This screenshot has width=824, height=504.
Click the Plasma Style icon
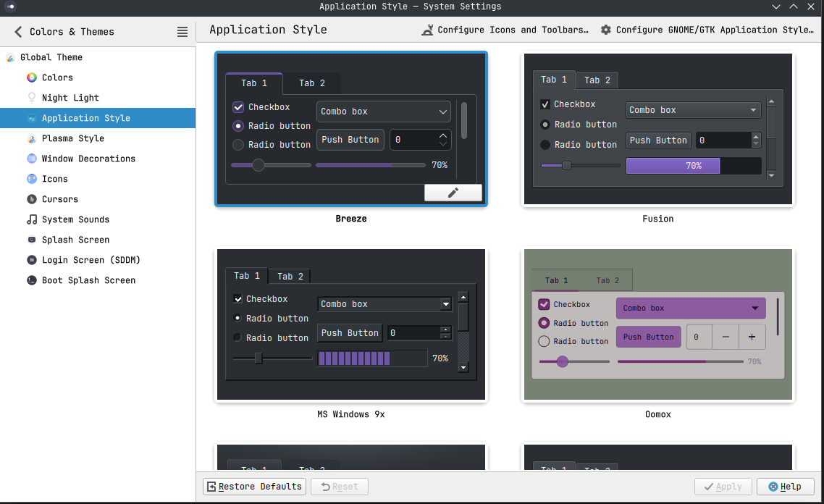(x=32, y=138)
